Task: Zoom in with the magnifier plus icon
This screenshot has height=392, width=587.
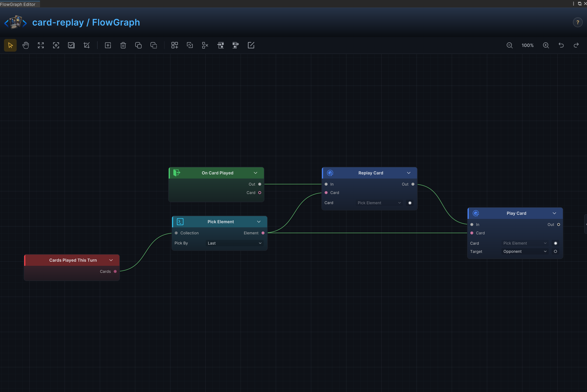Action: coord(546,45)
